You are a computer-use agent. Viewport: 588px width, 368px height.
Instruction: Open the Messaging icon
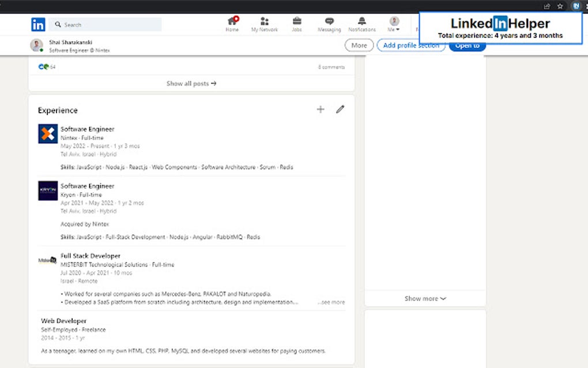[329, 21]
